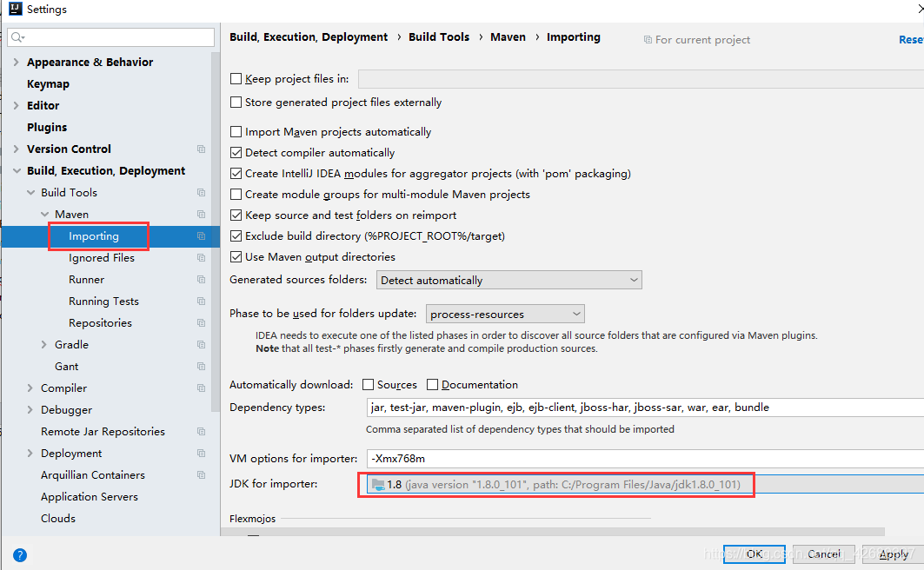Click the project-scope icon beside Maven
Image resolution: width=924 pixels, height=570 pixels.
point(201,215)
